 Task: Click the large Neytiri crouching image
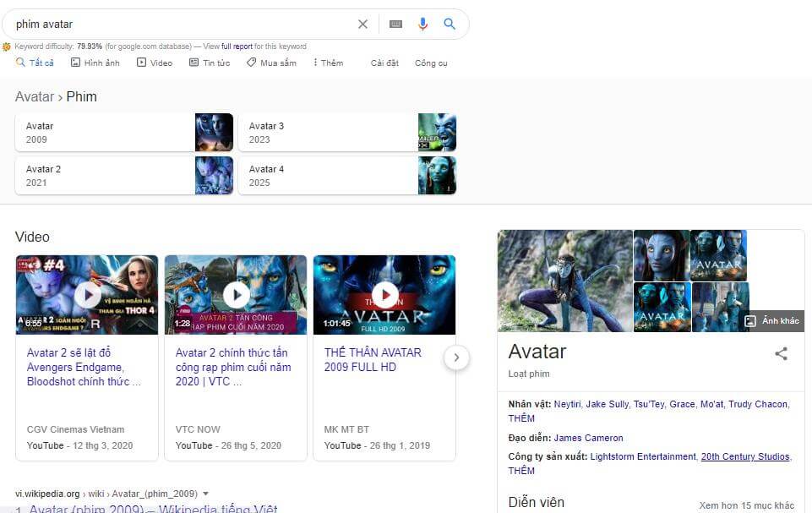(x=565, y=281)
